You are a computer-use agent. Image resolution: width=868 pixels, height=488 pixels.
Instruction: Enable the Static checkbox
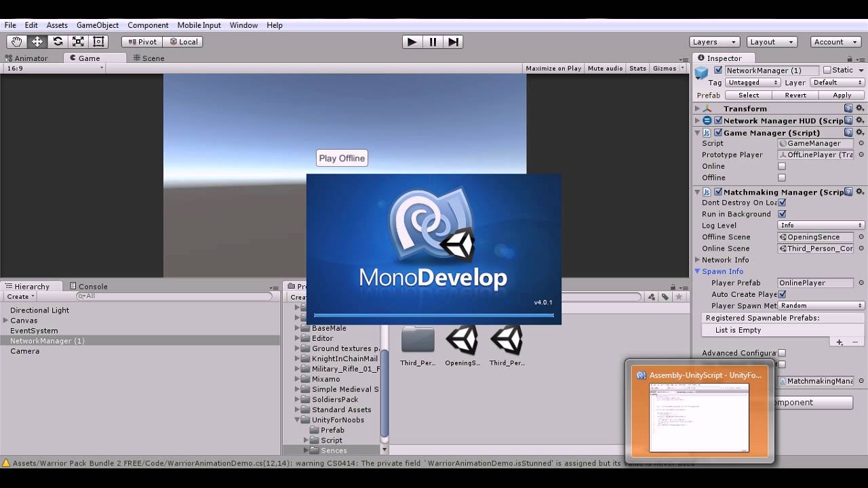[x=827, y=70]
